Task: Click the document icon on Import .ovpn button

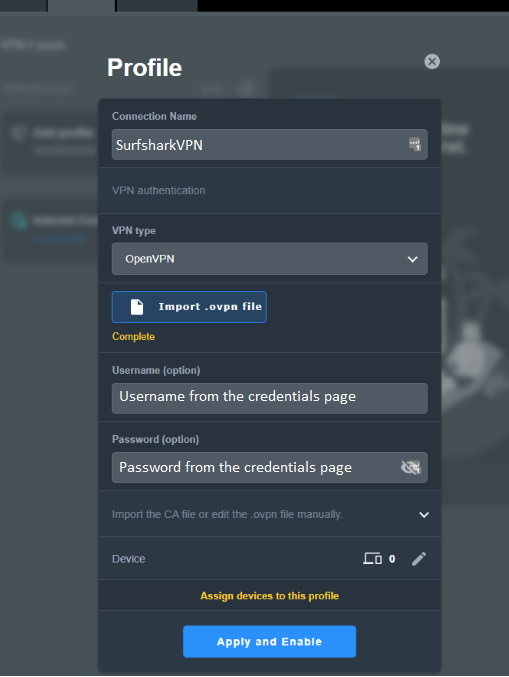Action: [137, 307]
